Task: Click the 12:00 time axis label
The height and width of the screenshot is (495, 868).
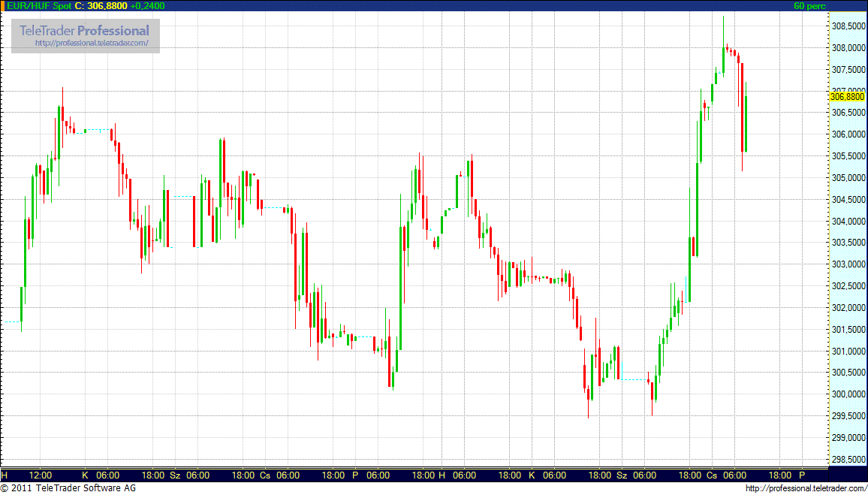Action: [41, 475]
